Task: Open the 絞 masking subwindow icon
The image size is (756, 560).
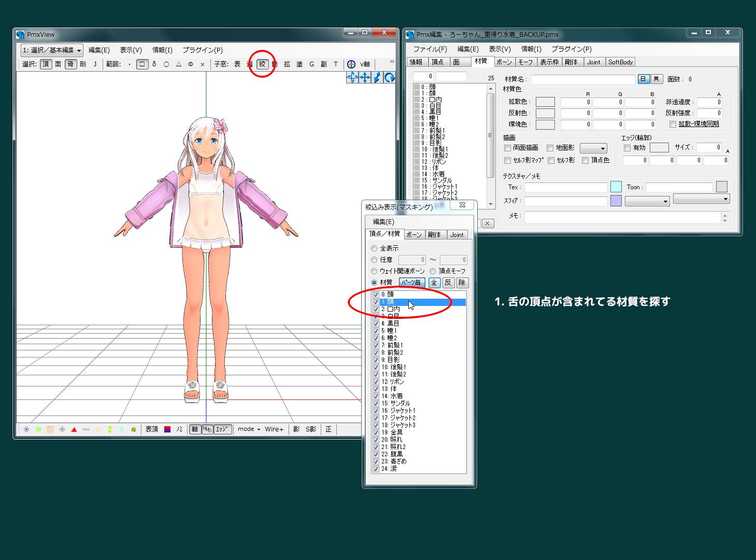Action: [x=263, y=64]
